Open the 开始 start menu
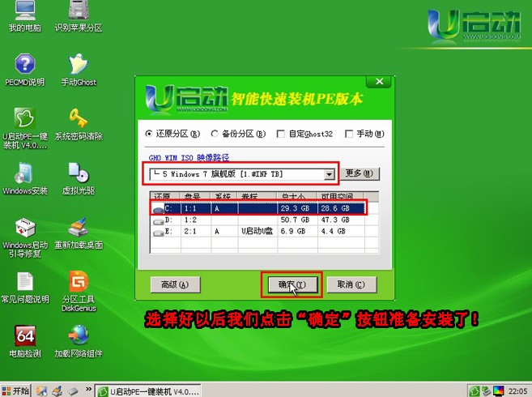 coord(15,390)
